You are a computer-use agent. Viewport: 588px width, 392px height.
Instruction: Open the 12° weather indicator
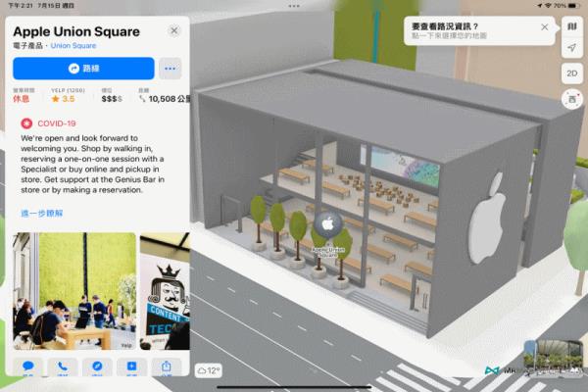pyautogui.click(x=209, y=371)
